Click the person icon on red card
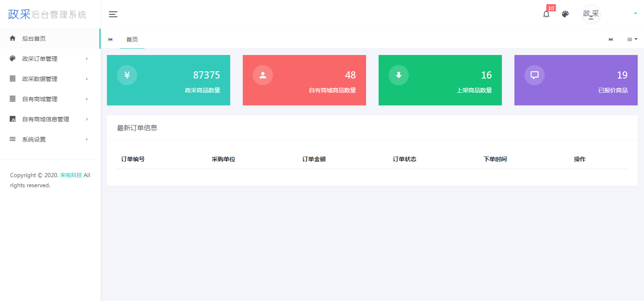644x301 pixels. point(263,75)
